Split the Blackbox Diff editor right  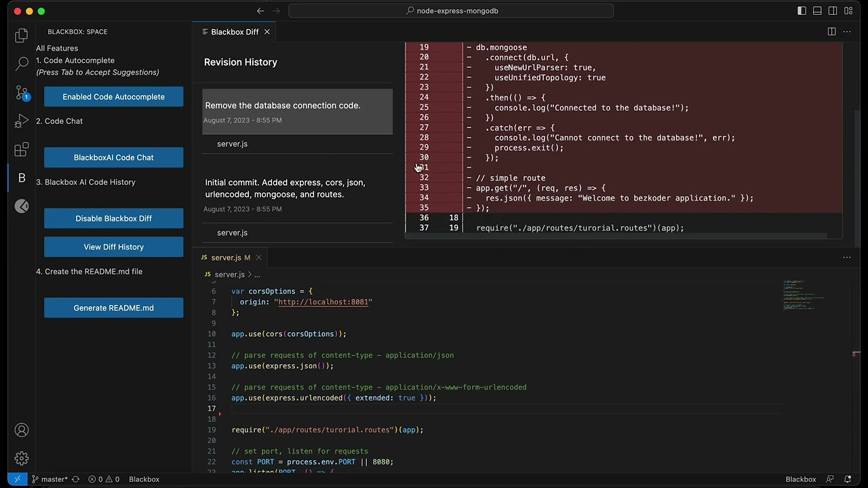831,32
